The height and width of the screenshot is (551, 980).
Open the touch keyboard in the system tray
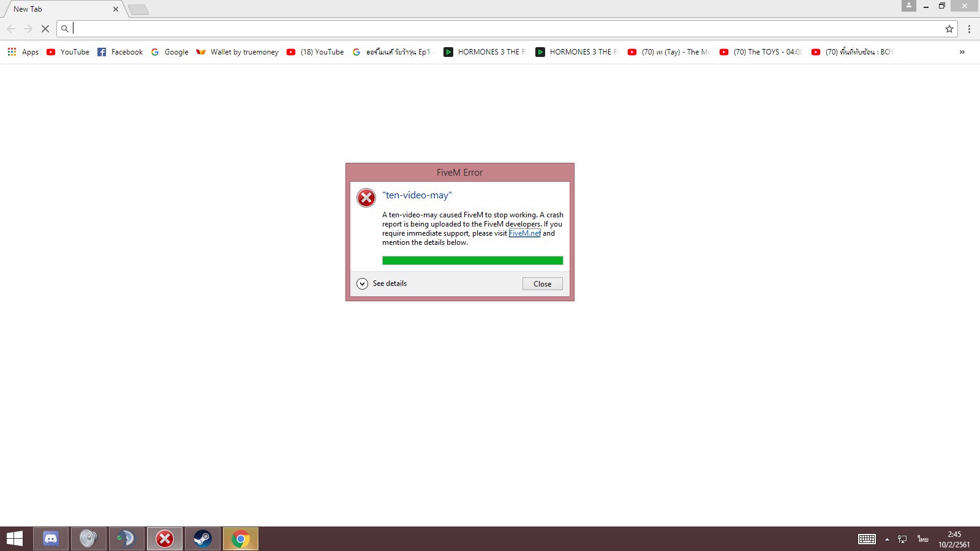tap(867, 539)
